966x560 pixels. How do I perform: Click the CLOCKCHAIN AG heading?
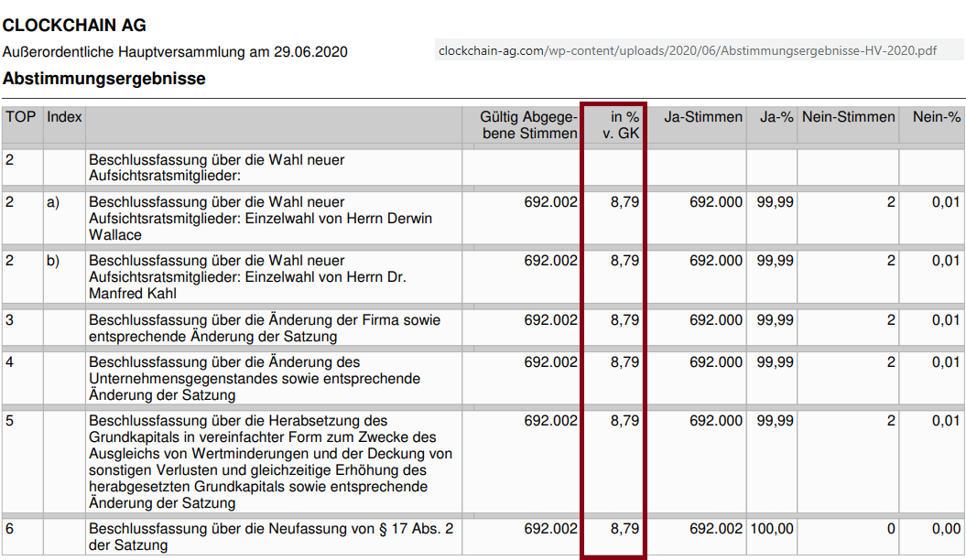(74, 26)
